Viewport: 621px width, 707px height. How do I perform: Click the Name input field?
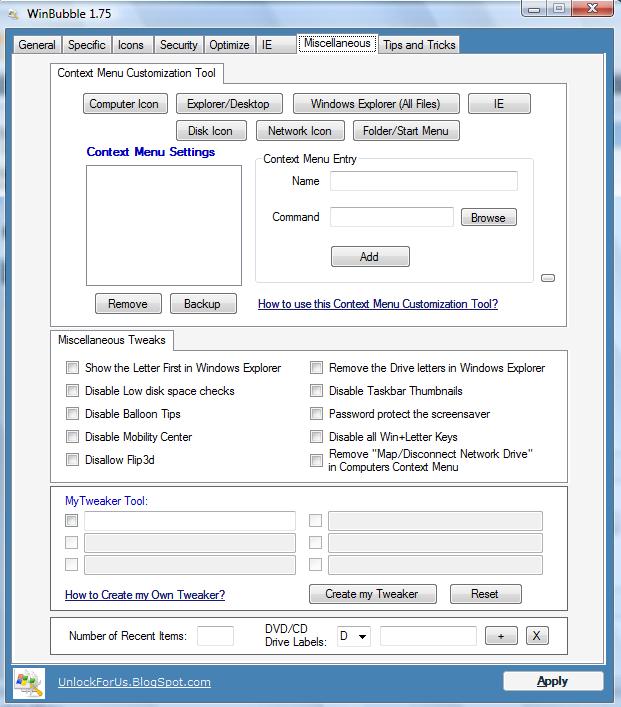pos(423,181)
